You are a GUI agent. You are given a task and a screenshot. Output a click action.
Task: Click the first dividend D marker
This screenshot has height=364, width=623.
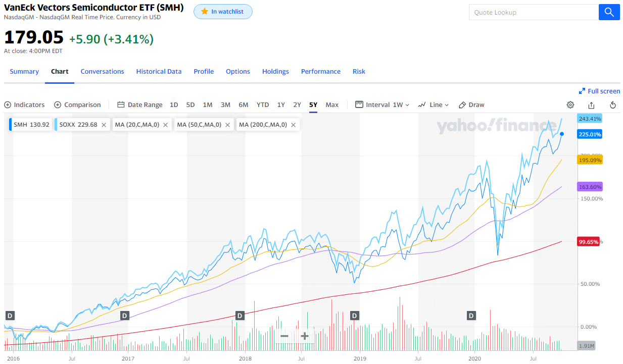tap(10, 316)
